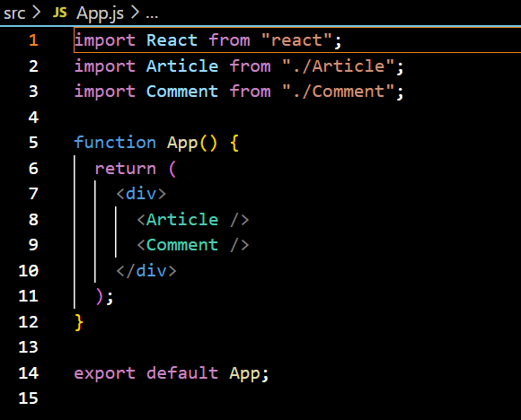Click the export keyword on line 14

coord(105,373)
